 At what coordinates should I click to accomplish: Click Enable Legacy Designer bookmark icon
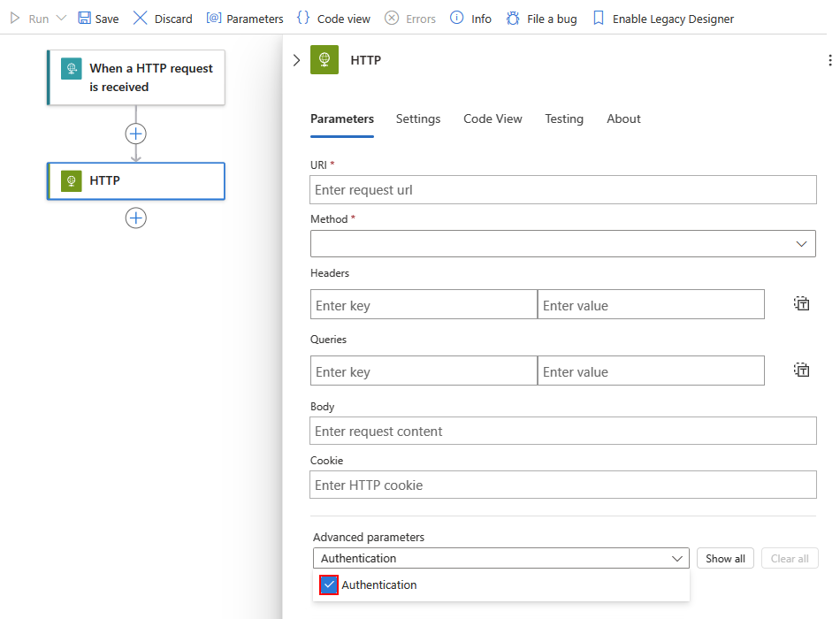[599, 19]
